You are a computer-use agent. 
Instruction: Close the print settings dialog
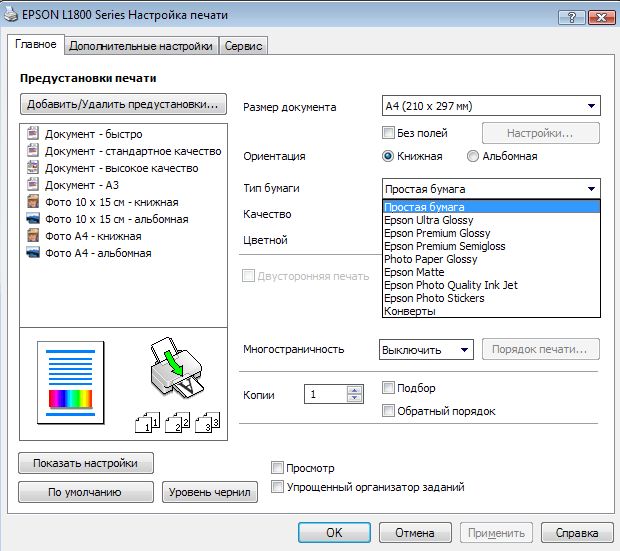(x=601, y=17)
